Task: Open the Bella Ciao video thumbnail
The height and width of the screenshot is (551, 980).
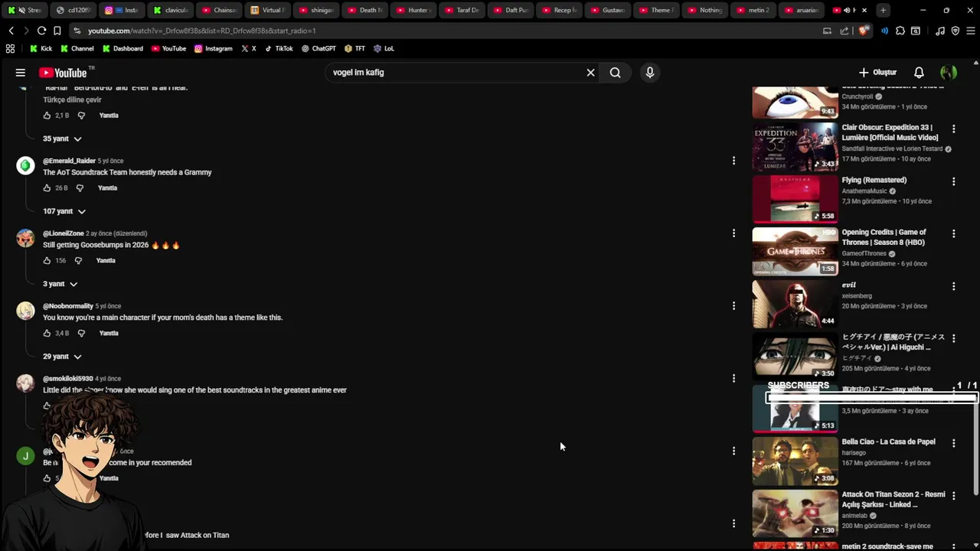Action: 795,461
